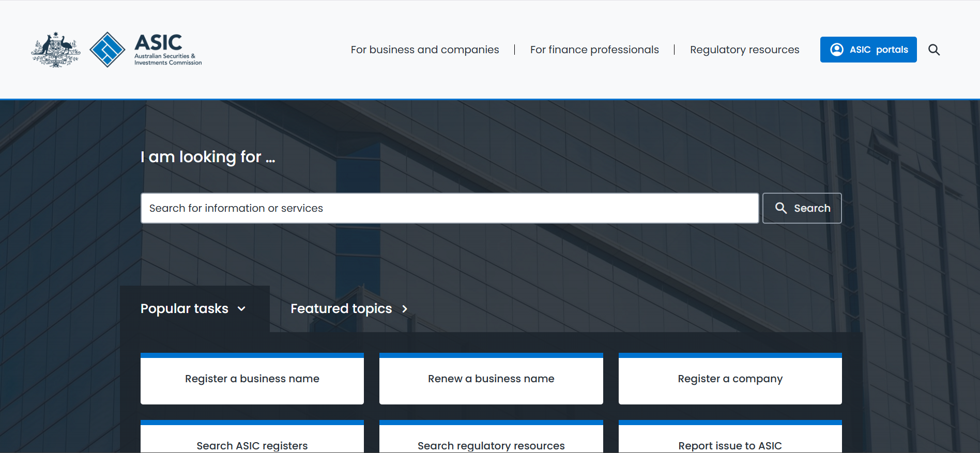Select the Popular tasks tab
The image size is (980, 453).
click(194, 309)
